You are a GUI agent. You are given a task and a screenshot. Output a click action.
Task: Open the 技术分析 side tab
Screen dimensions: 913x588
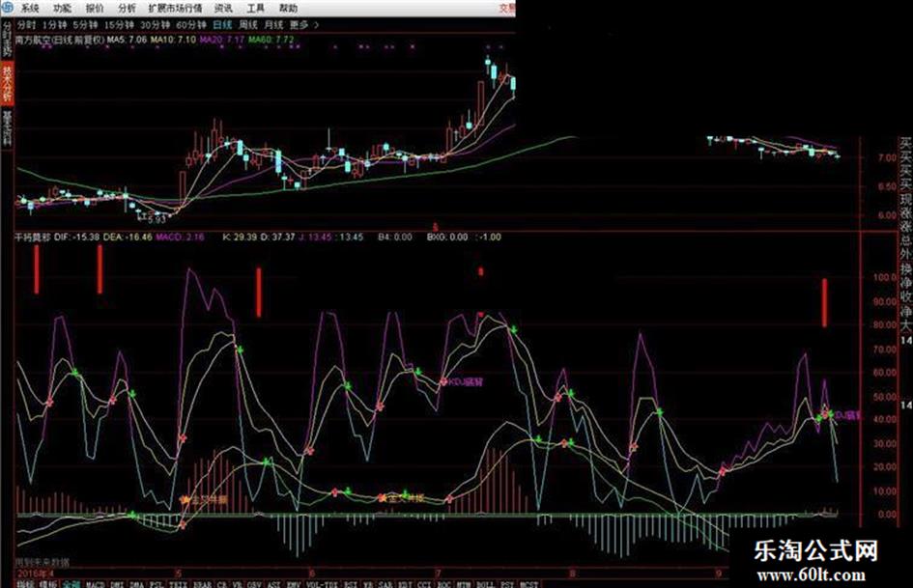point(7,84)
